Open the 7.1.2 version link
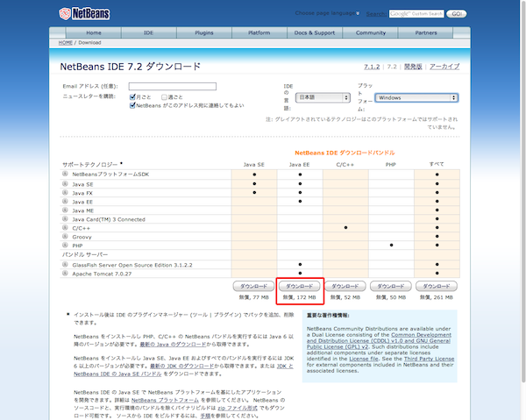This screenshot has width=526, height=420. pyautogui.click(x=372, y=67)
